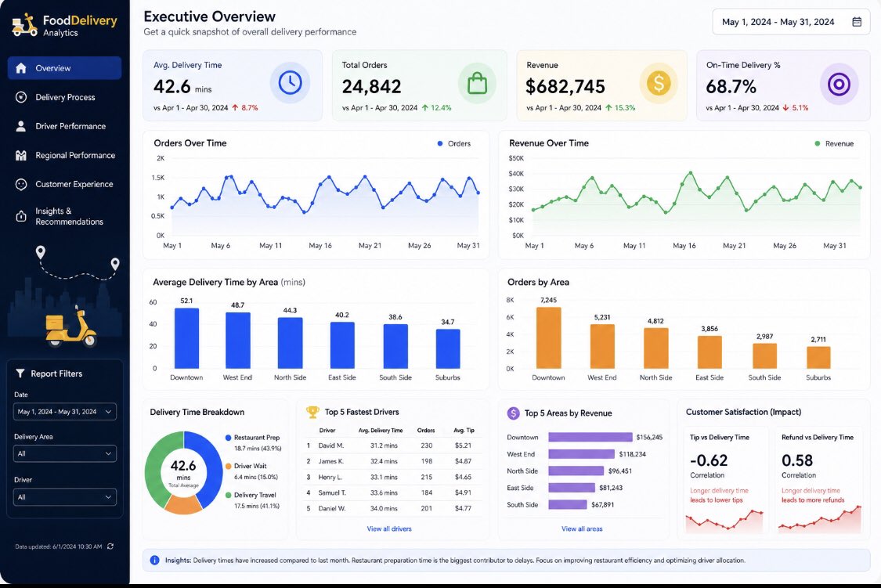Click the Avg. Delivery Time column header
This screenshot has height=588, width=881.
[381, 430]
